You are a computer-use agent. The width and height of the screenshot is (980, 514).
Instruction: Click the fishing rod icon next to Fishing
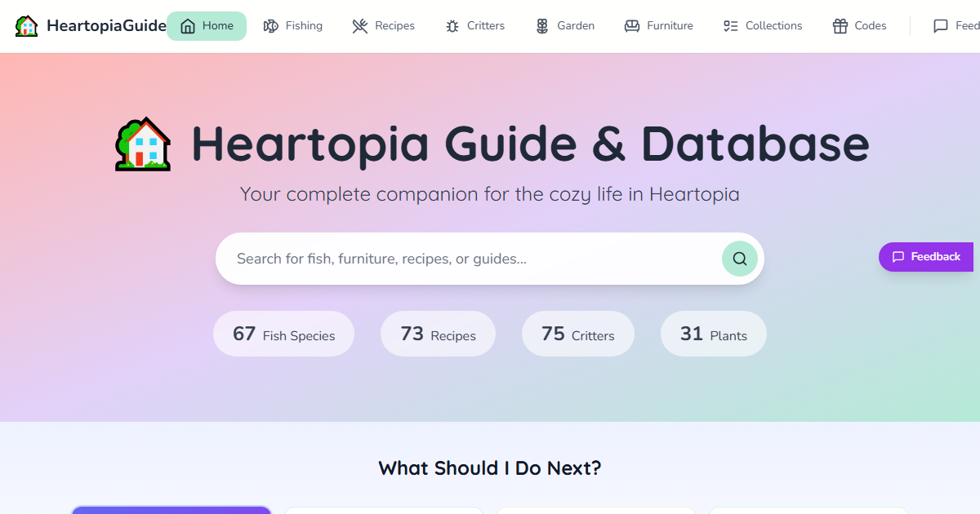(269, 25)
